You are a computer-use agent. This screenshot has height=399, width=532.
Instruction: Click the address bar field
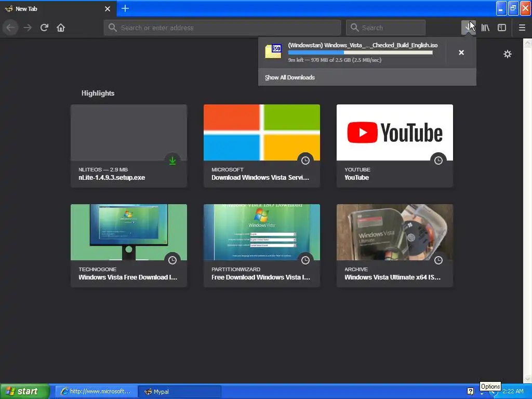[222, 28]
